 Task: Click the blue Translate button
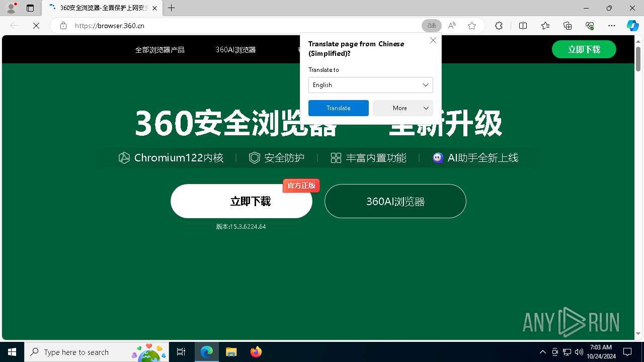click(x=339, y=108)
